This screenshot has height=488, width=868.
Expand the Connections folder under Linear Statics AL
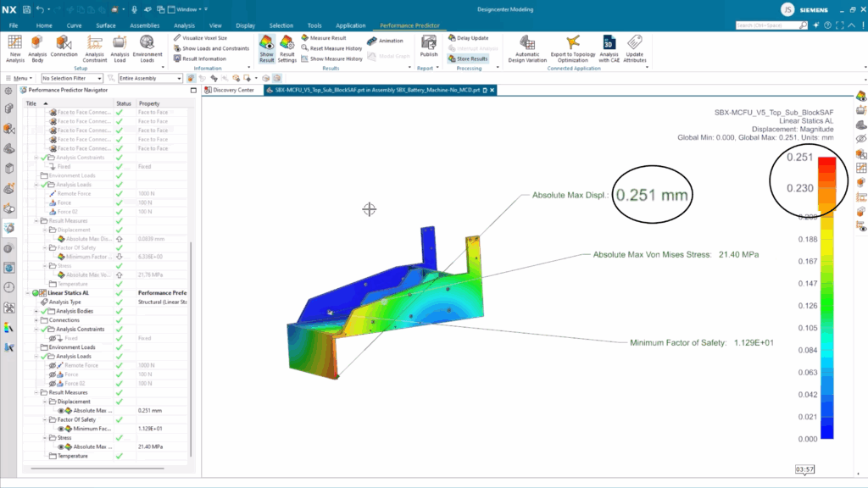36,320
